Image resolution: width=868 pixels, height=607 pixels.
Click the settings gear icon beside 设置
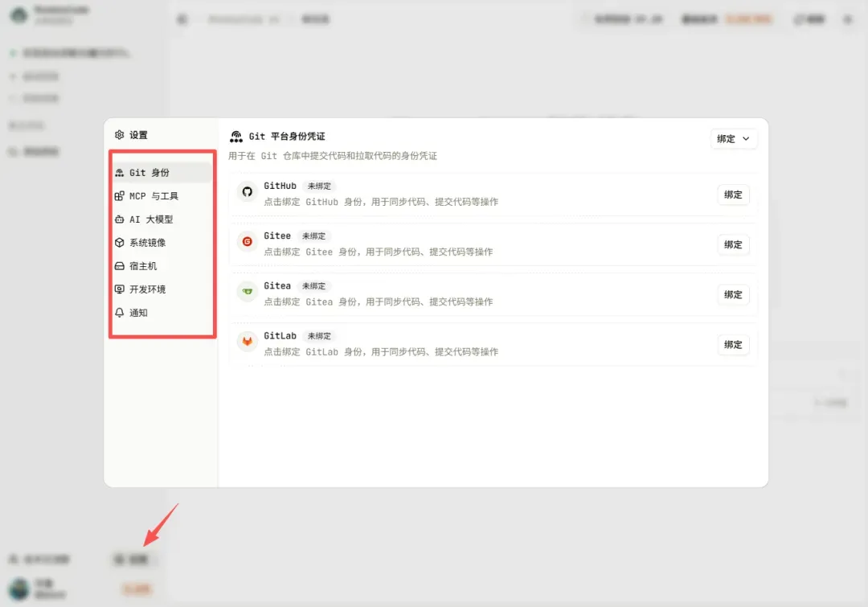click(120, 134)
